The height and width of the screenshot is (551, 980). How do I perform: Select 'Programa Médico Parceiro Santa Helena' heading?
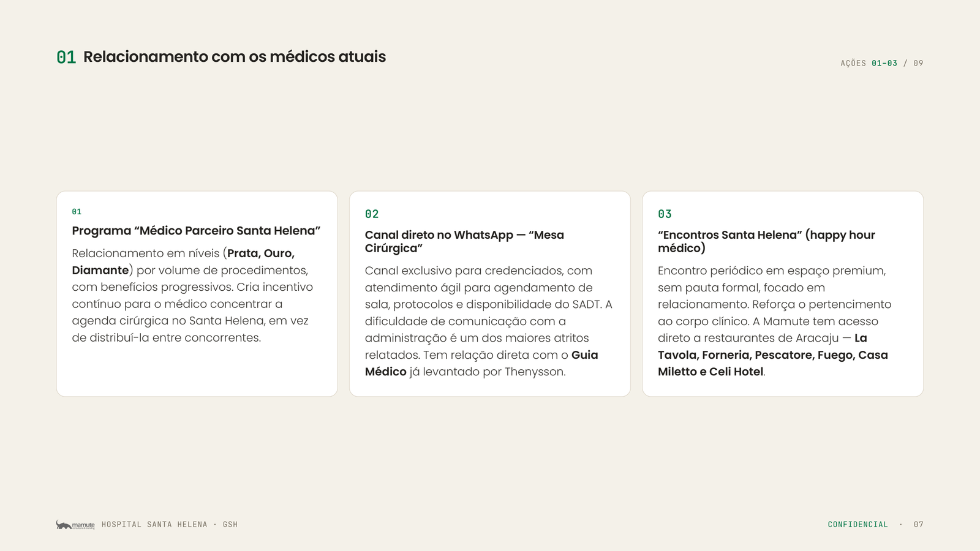(196, 231)
